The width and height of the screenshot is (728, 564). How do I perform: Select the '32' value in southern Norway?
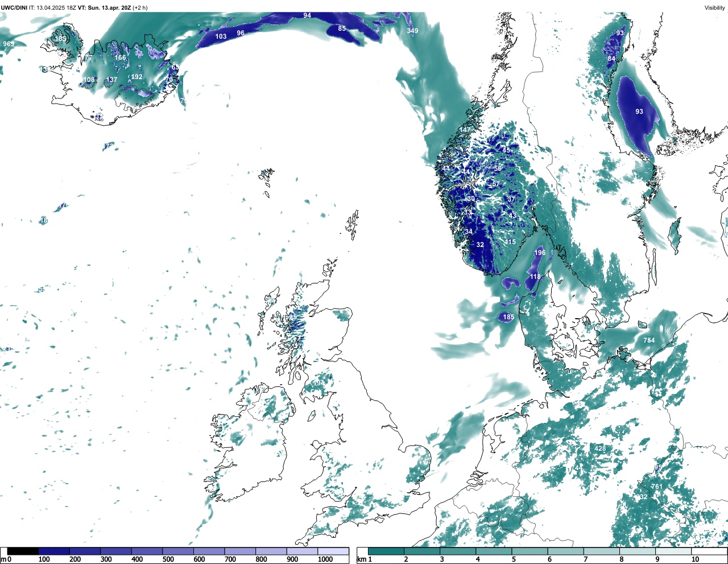480,245
